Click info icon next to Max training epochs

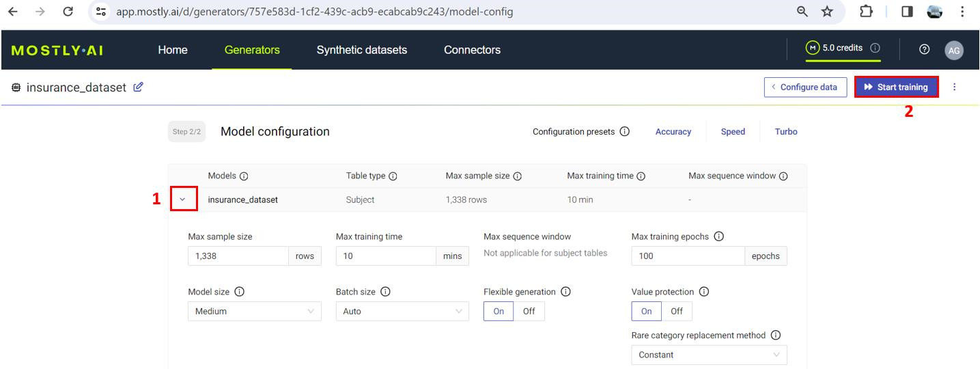[x=718, y=236]
